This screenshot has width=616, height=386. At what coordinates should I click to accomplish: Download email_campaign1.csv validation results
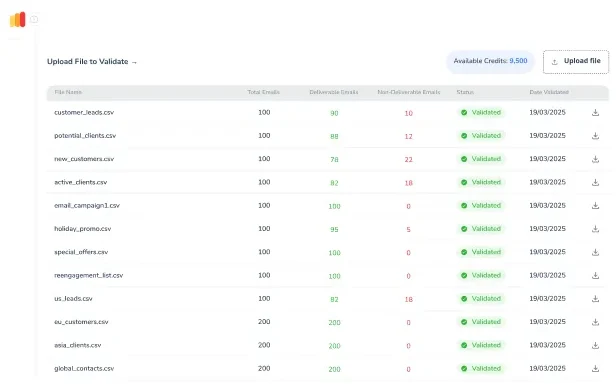595,205
